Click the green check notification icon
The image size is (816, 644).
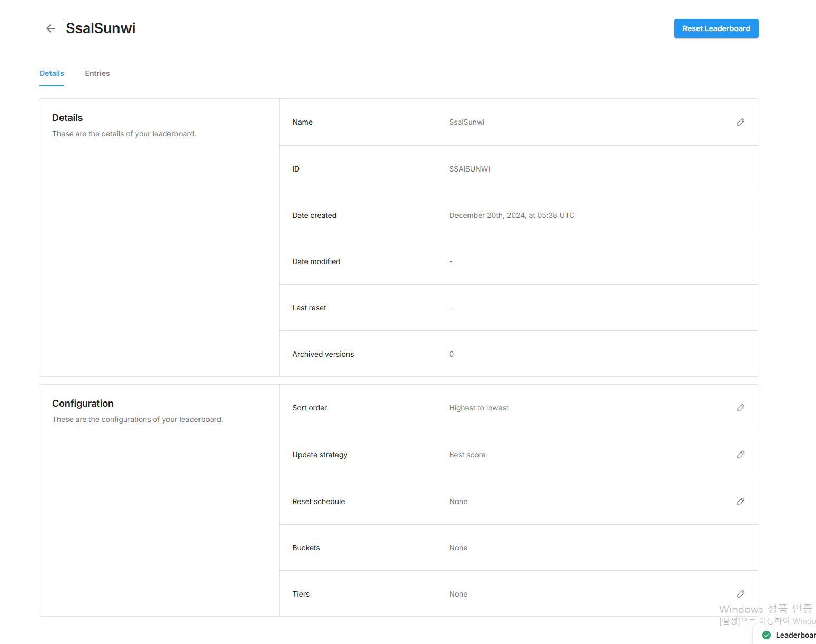pos(767,635)
